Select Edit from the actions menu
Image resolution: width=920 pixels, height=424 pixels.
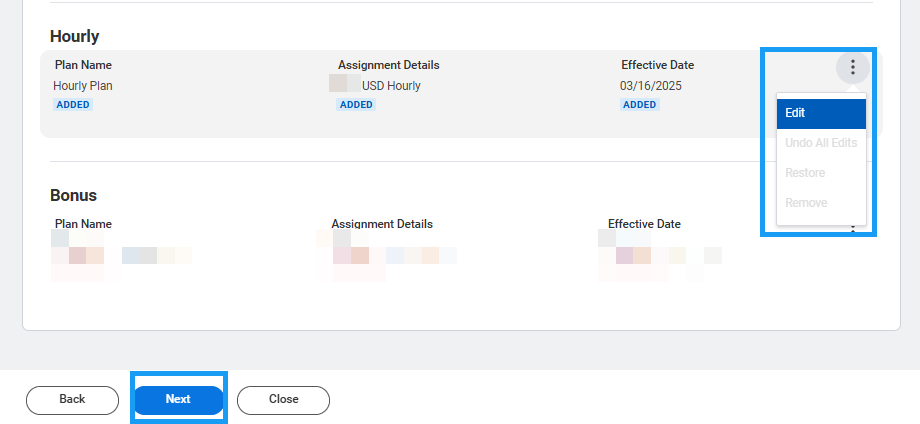click(x=820, y=113)
